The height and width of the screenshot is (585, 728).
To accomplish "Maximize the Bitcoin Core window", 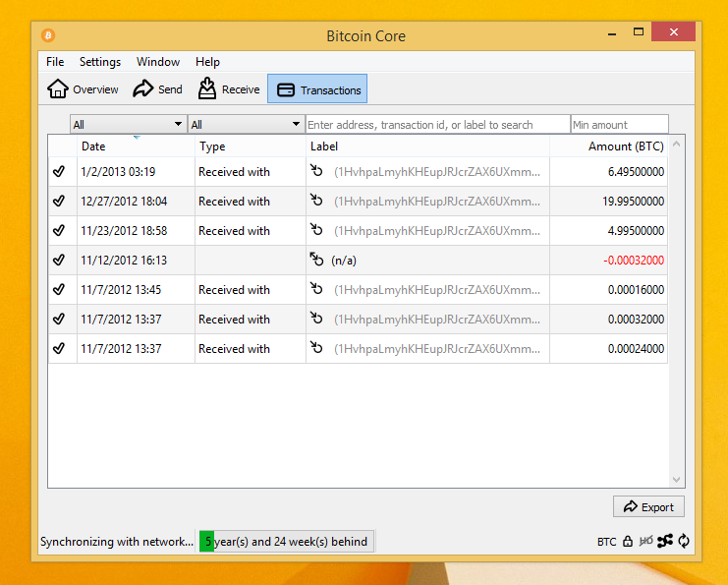I will tap(639, 32).
